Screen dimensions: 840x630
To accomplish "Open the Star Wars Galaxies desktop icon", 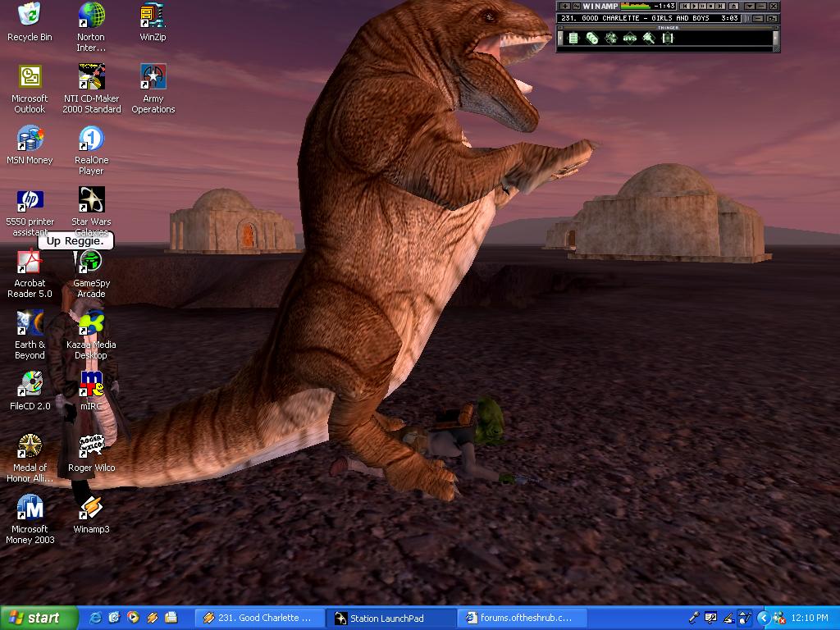I will [90, 201].
